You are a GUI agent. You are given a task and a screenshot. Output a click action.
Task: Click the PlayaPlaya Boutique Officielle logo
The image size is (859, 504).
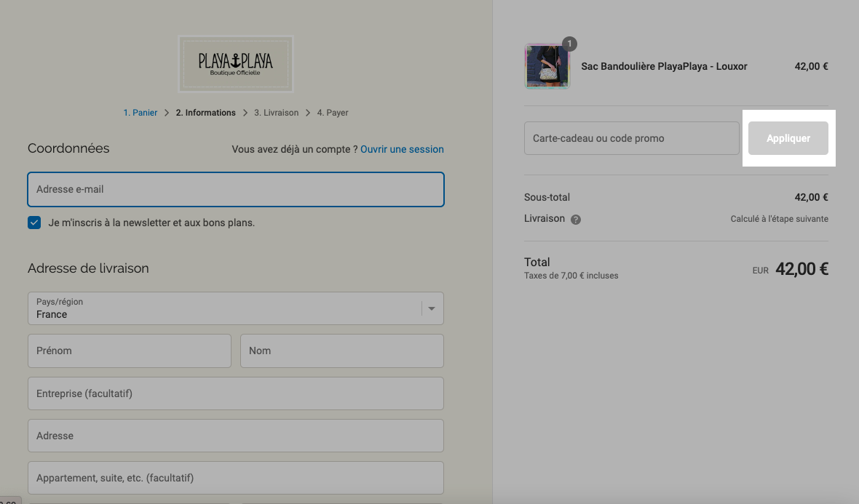click(x=236, y=64)
